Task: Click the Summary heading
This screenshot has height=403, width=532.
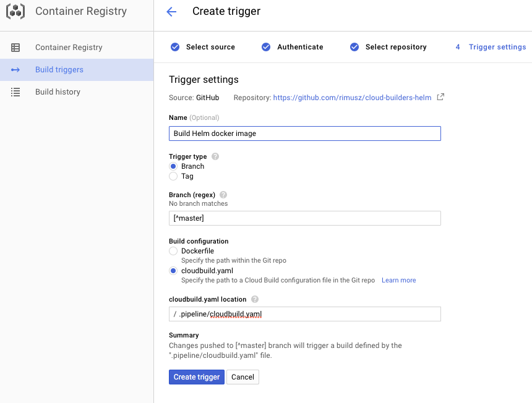Action: point(184,335)
